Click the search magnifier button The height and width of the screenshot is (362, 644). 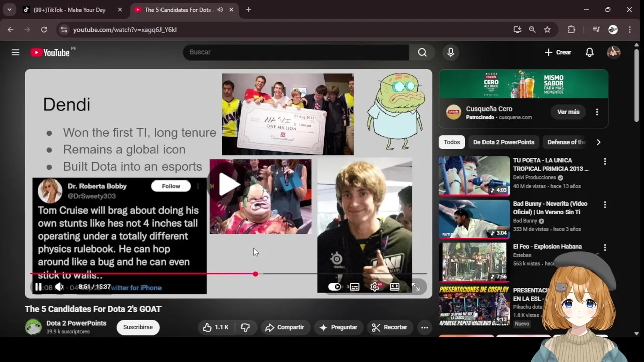(x=422, y=52)
